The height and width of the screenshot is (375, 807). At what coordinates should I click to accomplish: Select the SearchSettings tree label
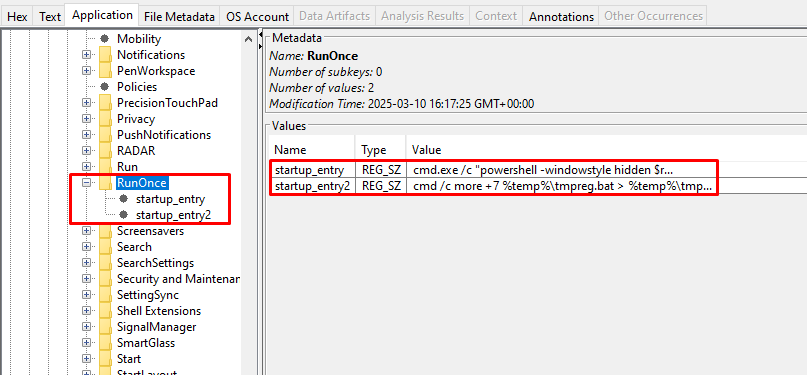coord(155,263)
